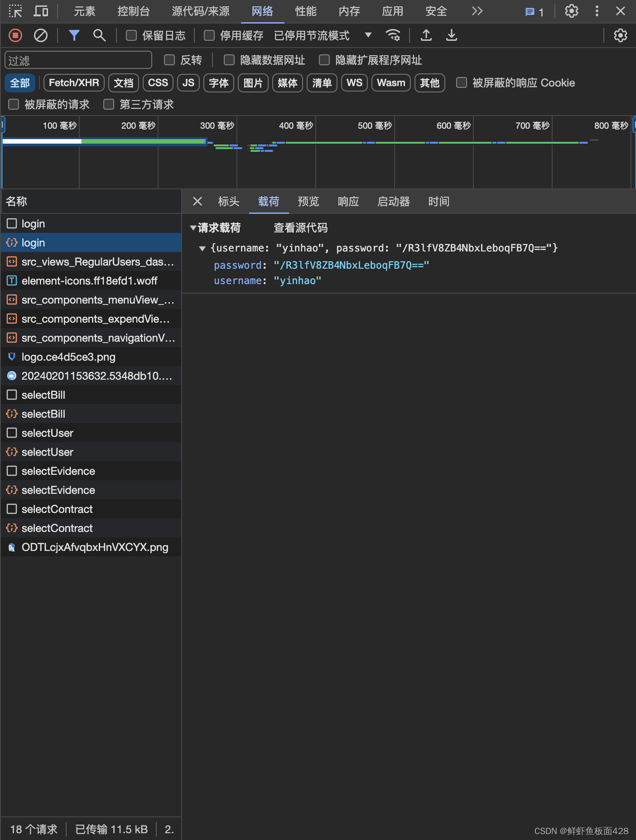Enable the 保留日志 checkbox

click(131, 35)
